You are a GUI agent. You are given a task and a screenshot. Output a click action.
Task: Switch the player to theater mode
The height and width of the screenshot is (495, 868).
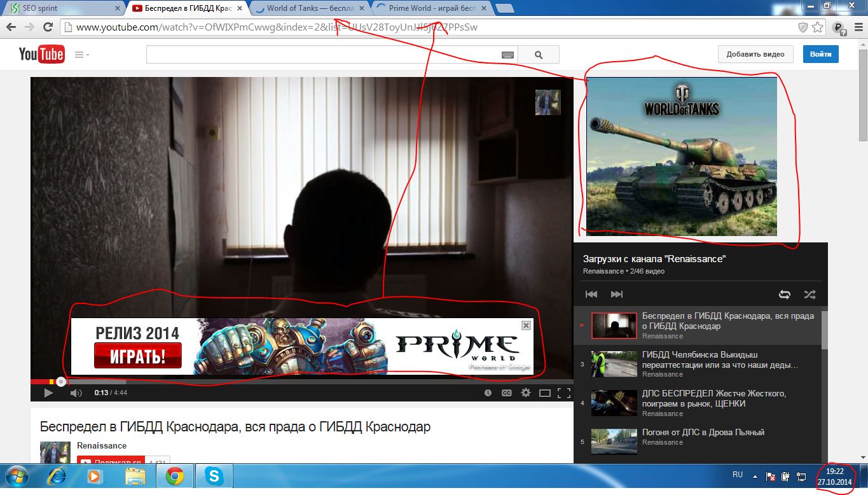click(x=544, y=393)
